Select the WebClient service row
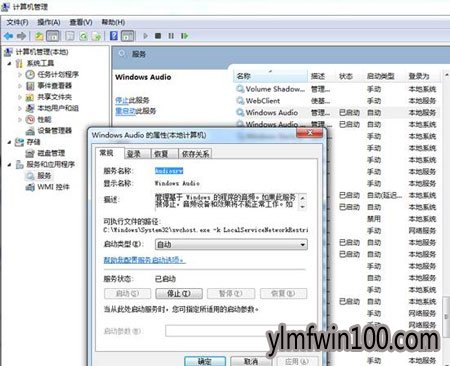Screen dimensions: 450x366 337,101
